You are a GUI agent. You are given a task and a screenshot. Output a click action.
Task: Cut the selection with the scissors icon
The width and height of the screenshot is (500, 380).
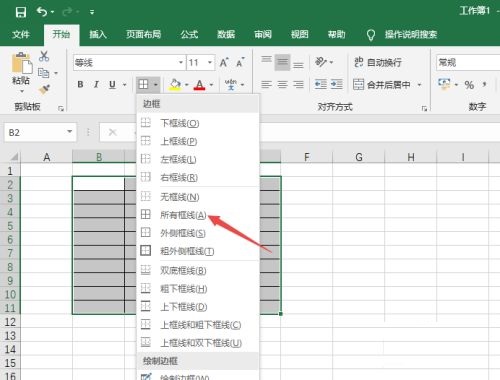point(44,56)
